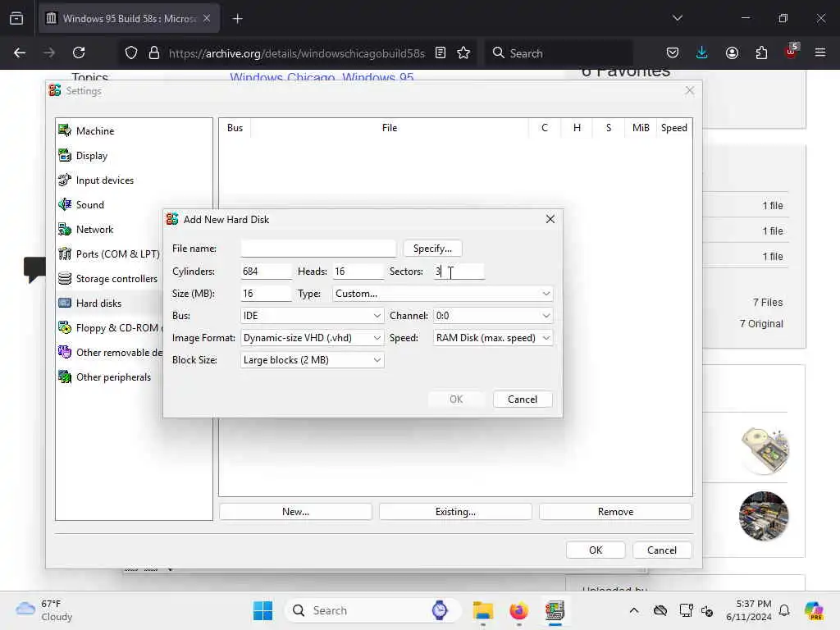Open the Firefox extensions puzzle icon
This screenshot has height=630, width=840.
(x=761, y=52)
